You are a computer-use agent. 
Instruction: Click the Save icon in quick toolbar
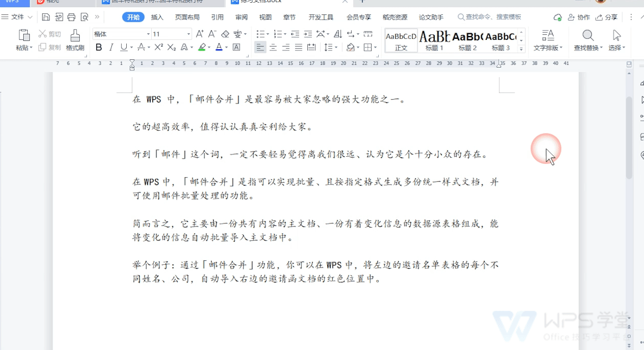[45, 17]
